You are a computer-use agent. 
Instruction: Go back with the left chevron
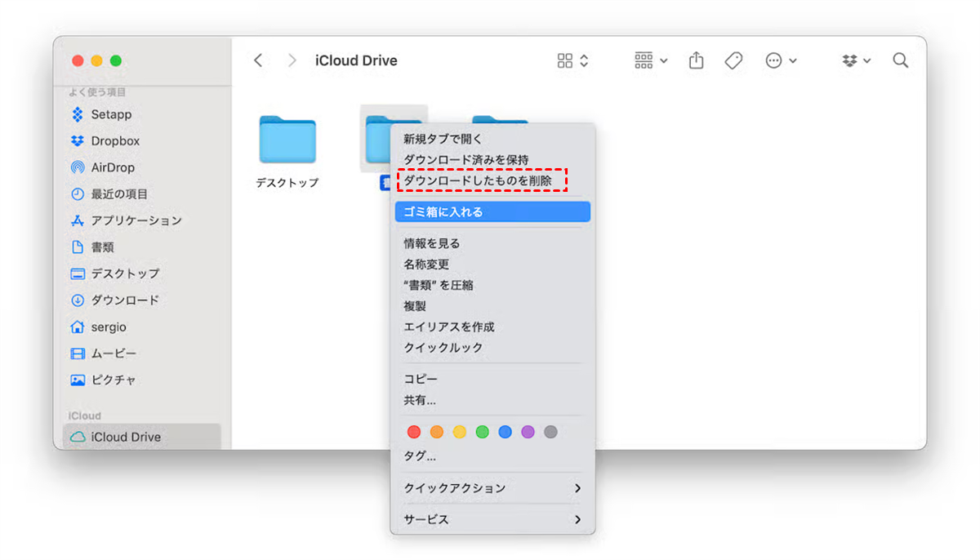(258, 60)
